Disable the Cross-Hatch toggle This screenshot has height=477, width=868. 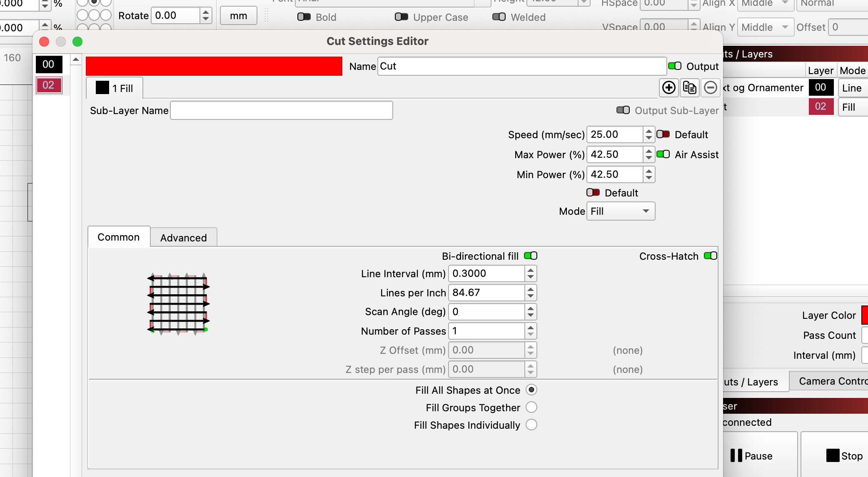(711, 256)
